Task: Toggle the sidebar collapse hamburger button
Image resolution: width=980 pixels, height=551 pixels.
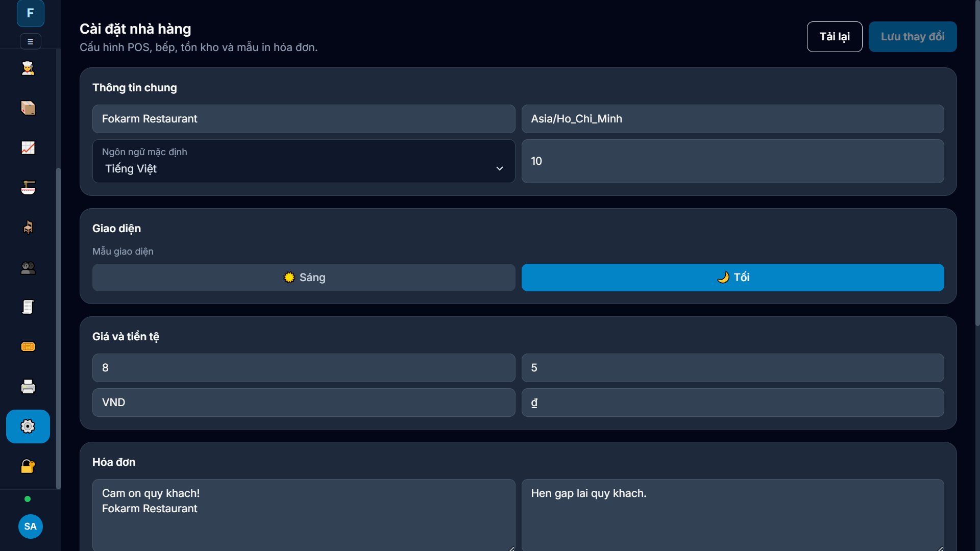Action: point(31,42)
